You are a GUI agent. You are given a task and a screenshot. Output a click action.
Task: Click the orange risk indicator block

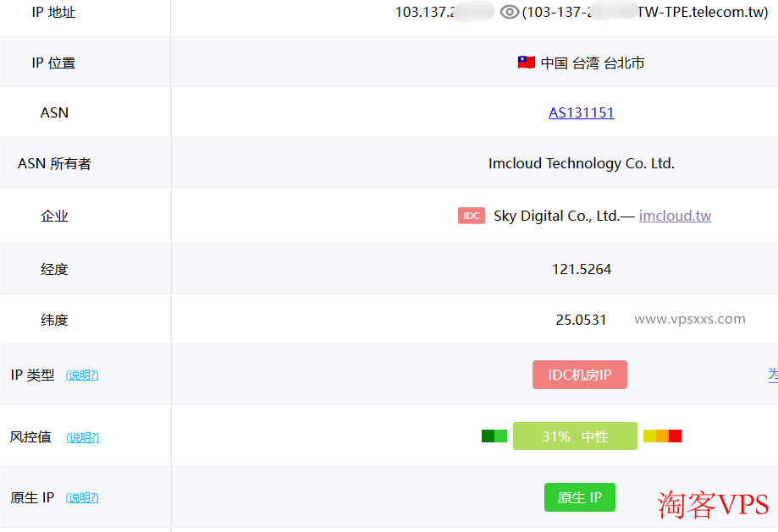[660, 436]
